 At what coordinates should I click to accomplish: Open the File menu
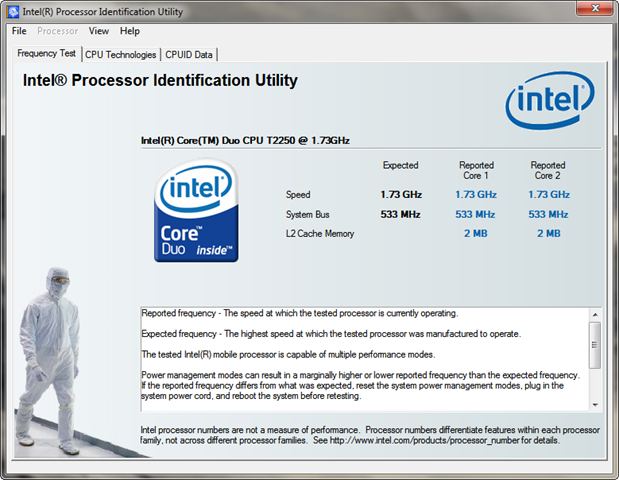tap(19, 31)
